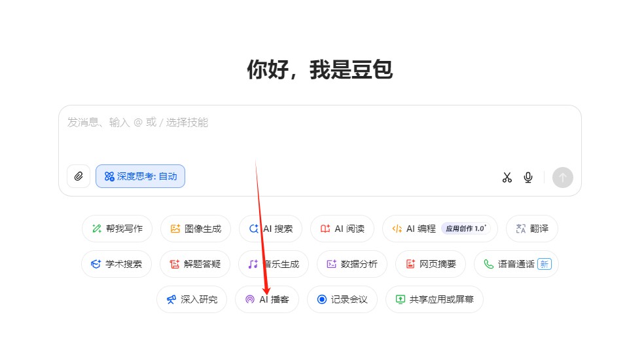Start the 音乐生成 skill
The image size is (644, 338).
point(274,264)
